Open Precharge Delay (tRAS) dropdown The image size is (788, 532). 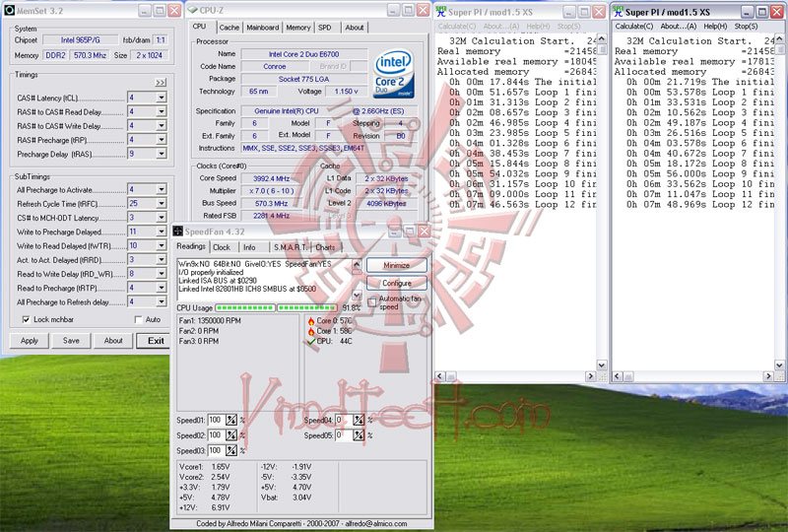(x=161, y=154)
